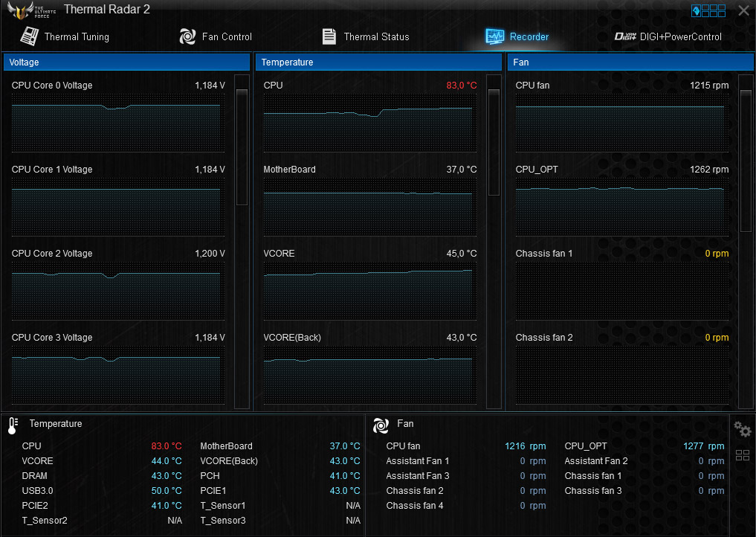Click the Temperature panel scrollbar thumb

tap(494, 142)
